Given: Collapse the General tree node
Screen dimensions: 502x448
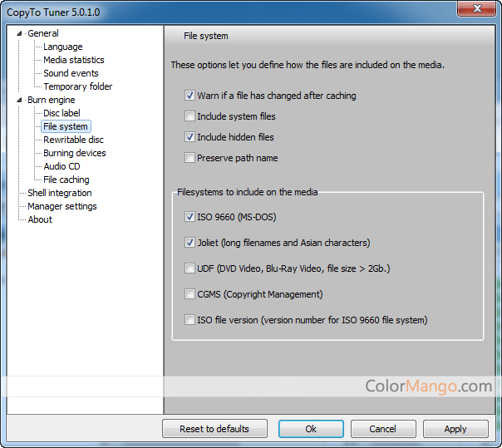Looking at the screenshot, I should [20, 34].
